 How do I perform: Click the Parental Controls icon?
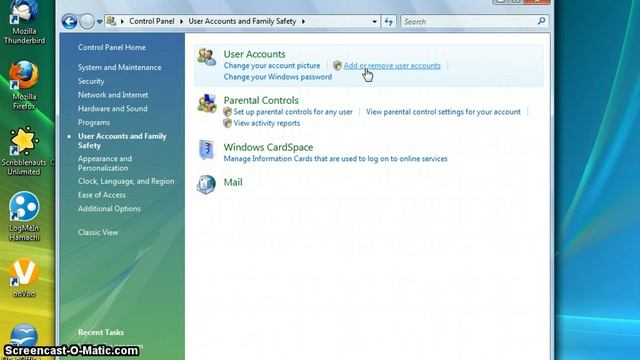coord(207,103)
